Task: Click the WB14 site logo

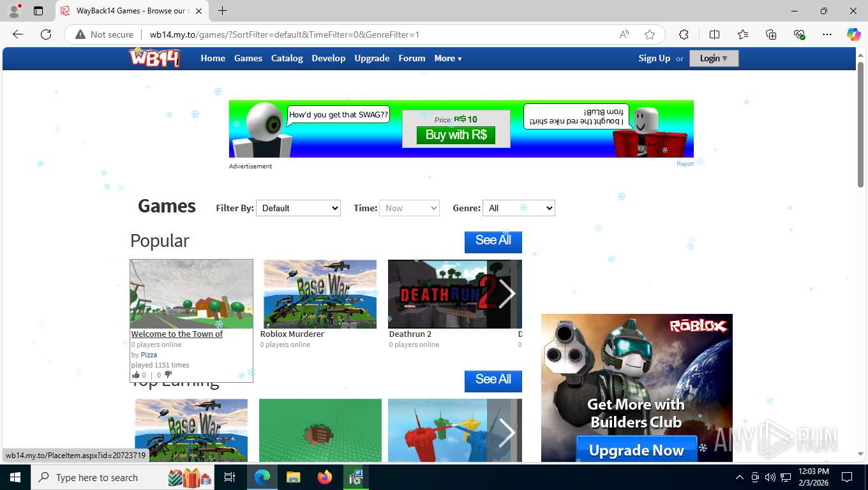Action: coord(154,58)
